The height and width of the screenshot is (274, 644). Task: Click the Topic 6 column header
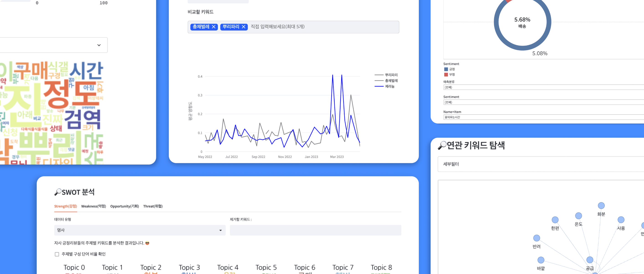point(304,267)
